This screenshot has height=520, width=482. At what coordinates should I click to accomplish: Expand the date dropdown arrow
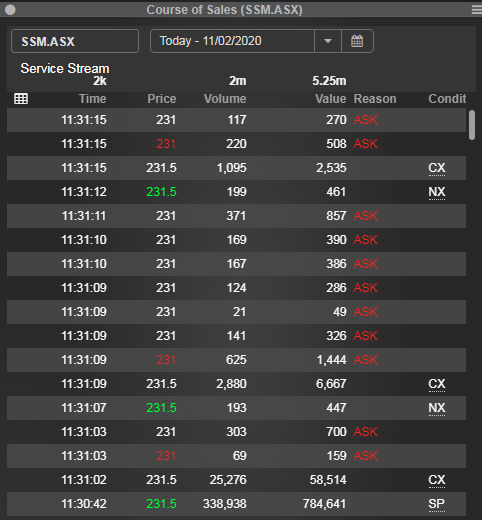[x=328, y=41]
